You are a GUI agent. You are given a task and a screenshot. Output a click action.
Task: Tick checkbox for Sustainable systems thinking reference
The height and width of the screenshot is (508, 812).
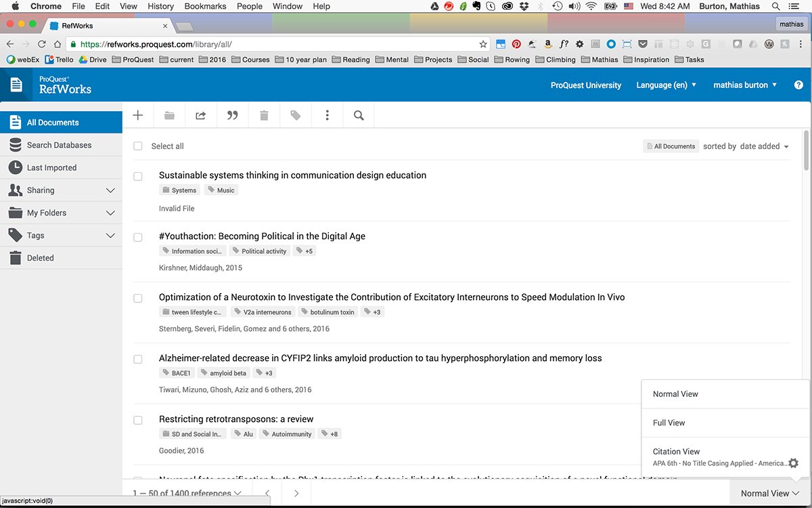pos(138,176)
